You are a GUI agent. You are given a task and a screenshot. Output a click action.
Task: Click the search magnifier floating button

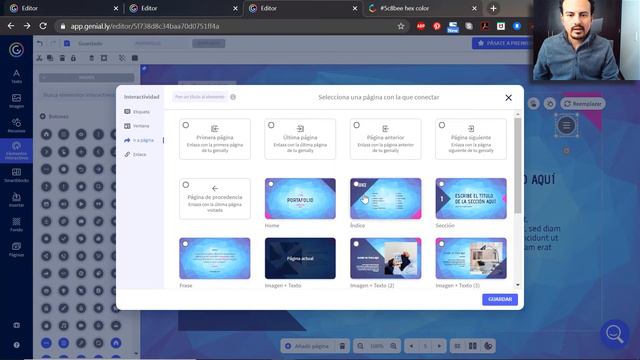(x=614, y=333)
